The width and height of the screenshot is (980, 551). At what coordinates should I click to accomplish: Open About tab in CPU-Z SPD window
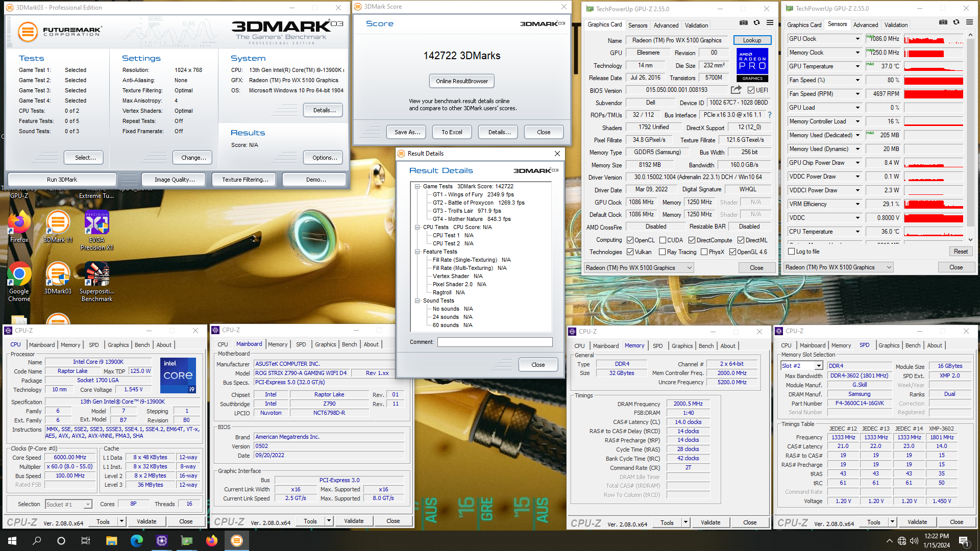pyautogui.click(x=935, y=345)
